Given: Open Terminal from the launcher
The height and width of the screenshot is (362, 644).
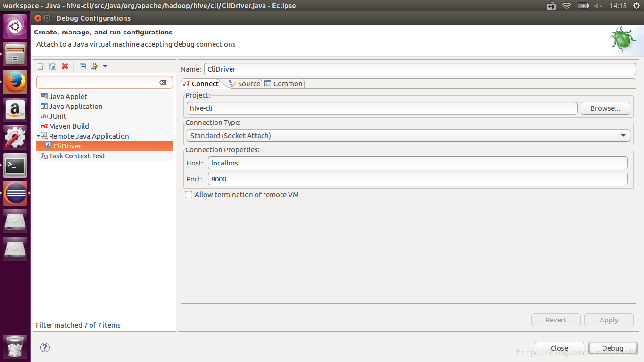Looking at the screenshot, I should tap(15, 165).
